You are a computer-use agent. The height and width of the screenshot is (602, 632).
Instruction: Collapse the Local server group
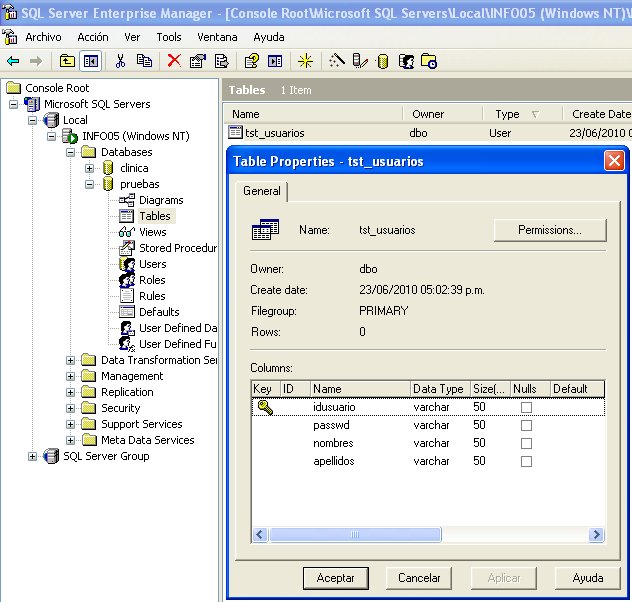point(32,120)
